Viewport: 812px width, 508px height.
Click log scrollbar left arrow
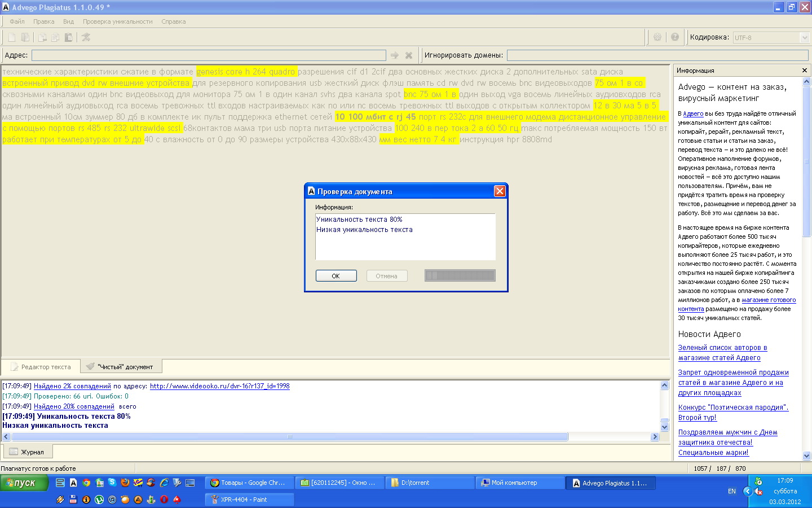(6, 437)
